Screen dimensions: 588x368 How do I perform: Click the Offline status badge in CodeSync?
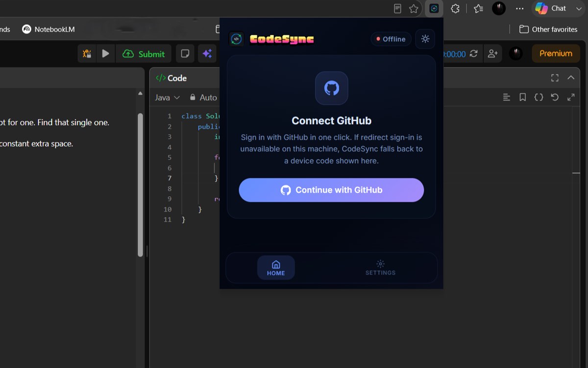click(391, 39)
